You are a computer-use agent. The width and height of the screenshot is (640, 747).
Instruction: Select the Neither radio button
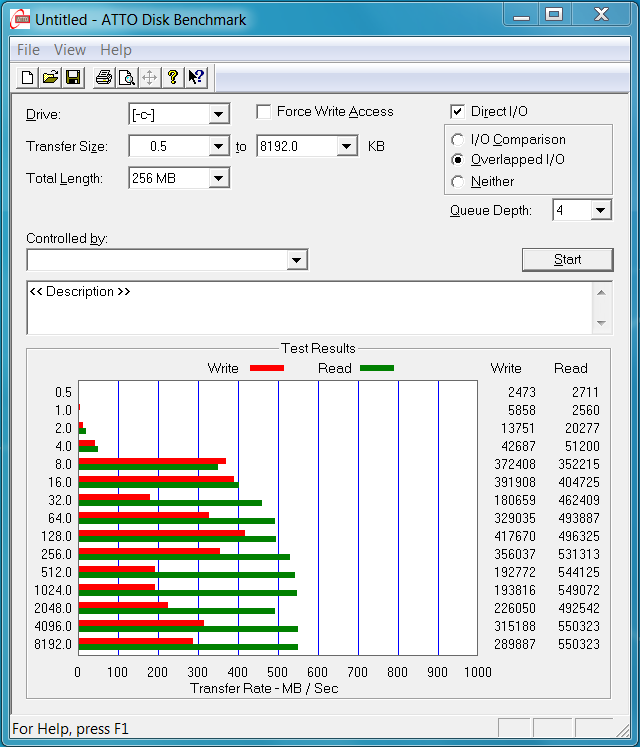(457, 182)
